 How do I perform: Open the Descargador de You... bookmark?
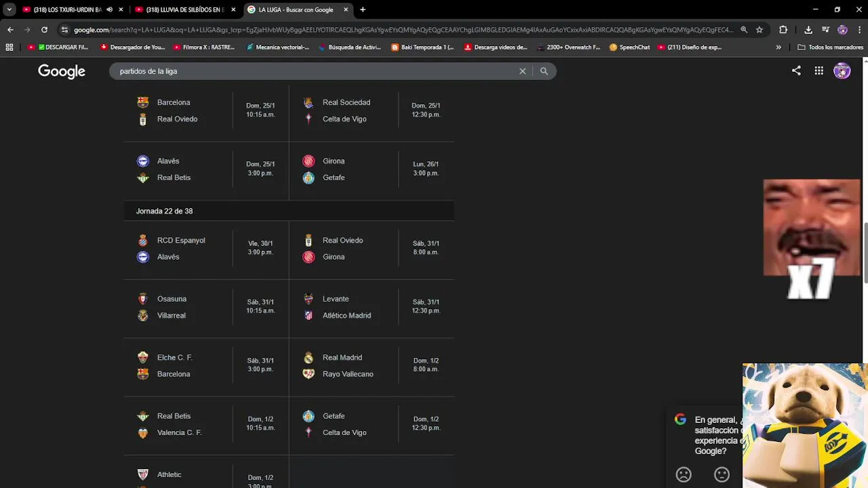133,47
